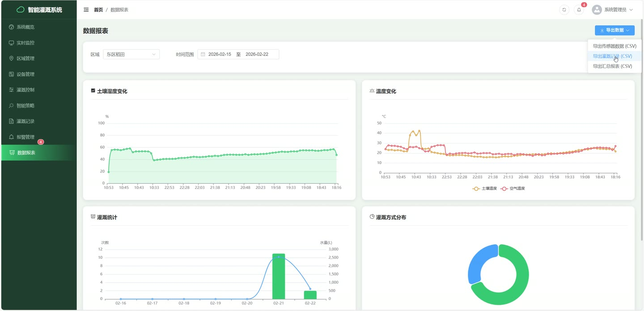Image resolution: width=644 pixels, height=311 pixels.
Task: Open the 智能策略 menu item
Action: pos(38,105)
